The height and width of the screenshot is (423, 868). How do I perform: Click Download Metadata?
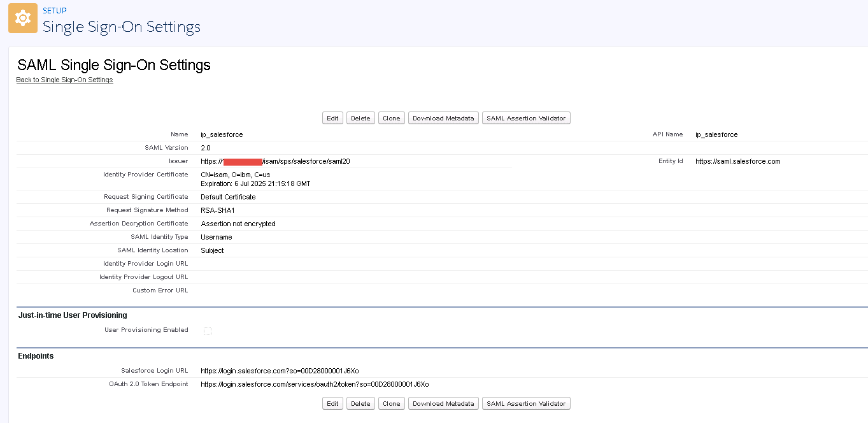pyautogui.click(x=443, y=118)
